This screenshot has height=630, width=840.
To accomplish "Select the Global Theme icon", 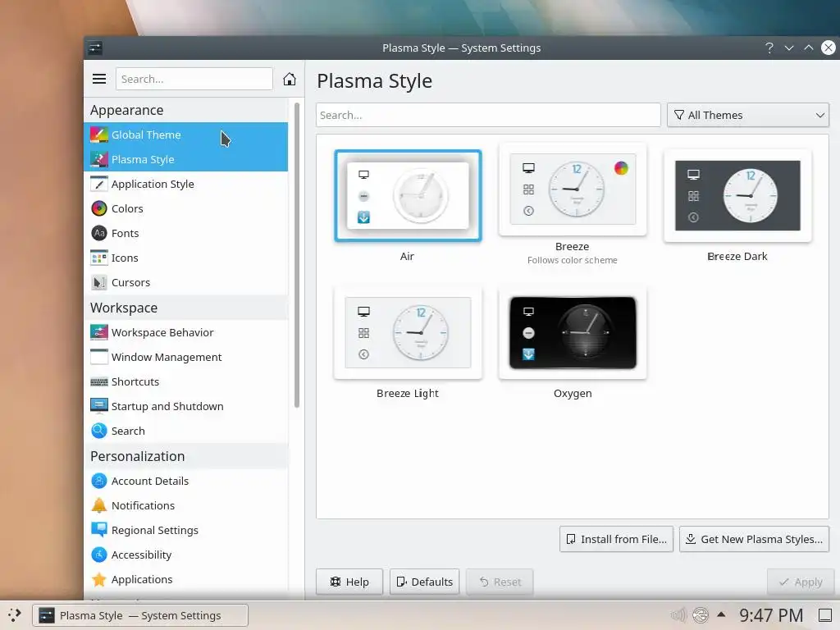I will (x=99, y=135).
